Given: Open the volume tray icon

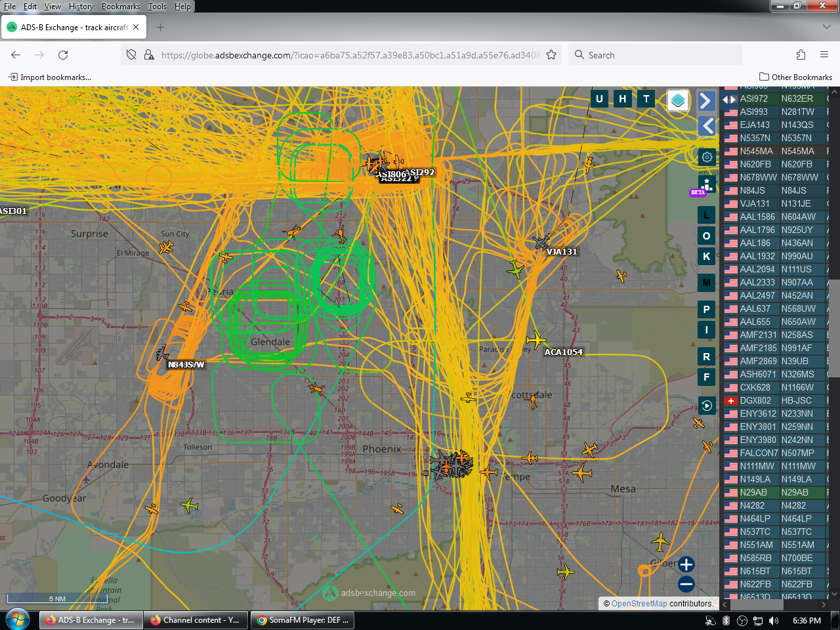Looking at the screenshot, I should (x=774, y=620).
